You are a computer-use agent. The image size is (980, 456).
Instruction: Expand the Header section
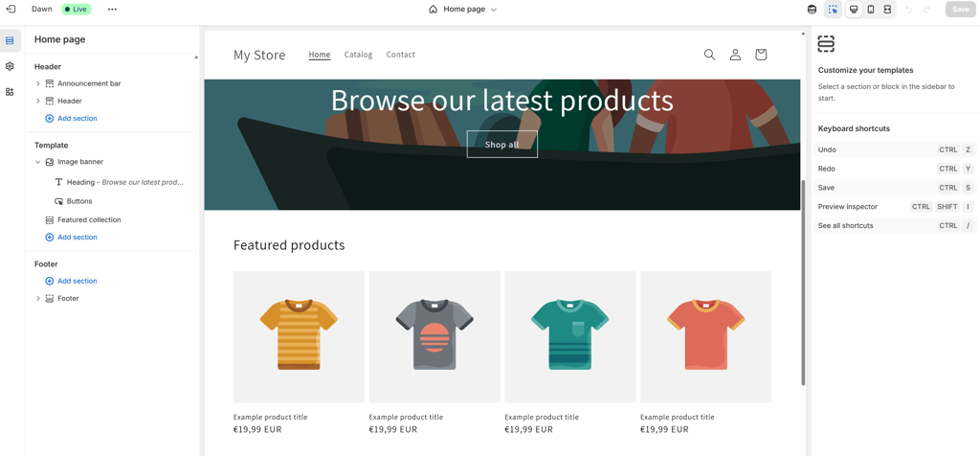(38, 101)
